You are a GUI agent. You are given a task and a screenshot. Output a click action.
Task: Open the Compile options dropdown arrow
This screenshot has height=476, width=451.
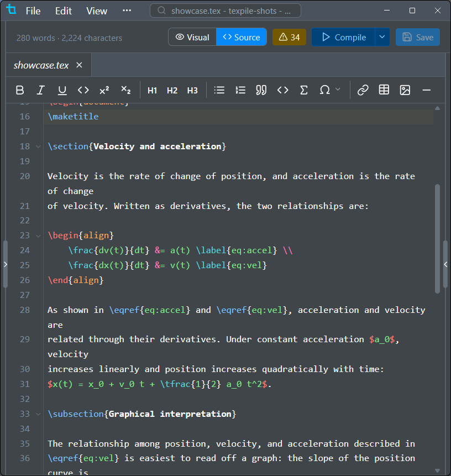382,38
